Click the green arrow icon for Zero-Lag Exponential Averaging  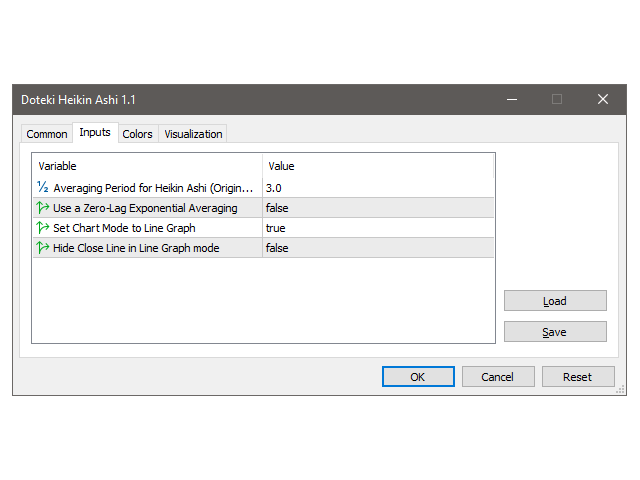(x=42, y=208)
